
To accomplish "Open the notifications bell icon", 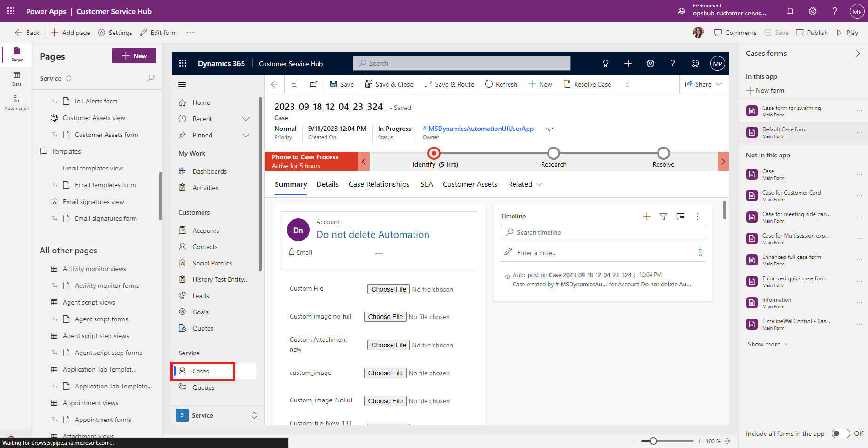I will (x=790, y=11).
